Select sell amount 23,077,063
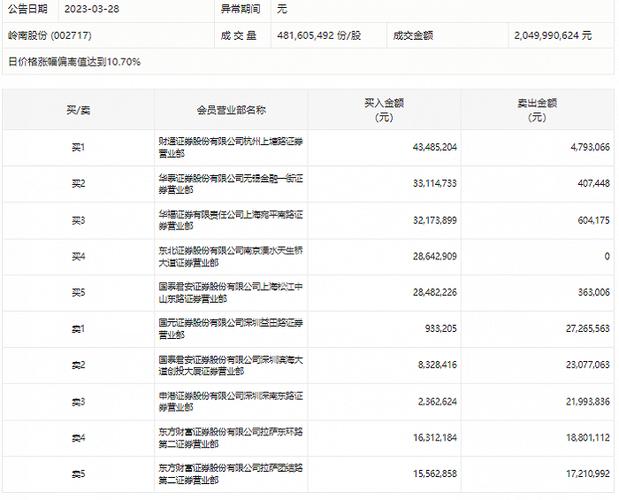The image size is (619, 500). 588,365
